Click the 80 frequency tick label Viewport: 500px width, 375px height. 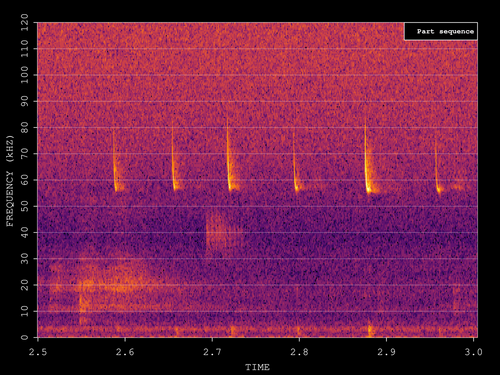point(25,127)
